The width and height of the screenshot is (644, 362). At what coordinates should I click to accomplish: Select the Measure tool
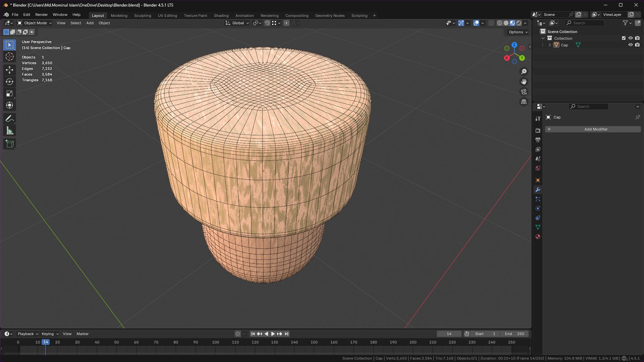point(9,131)
